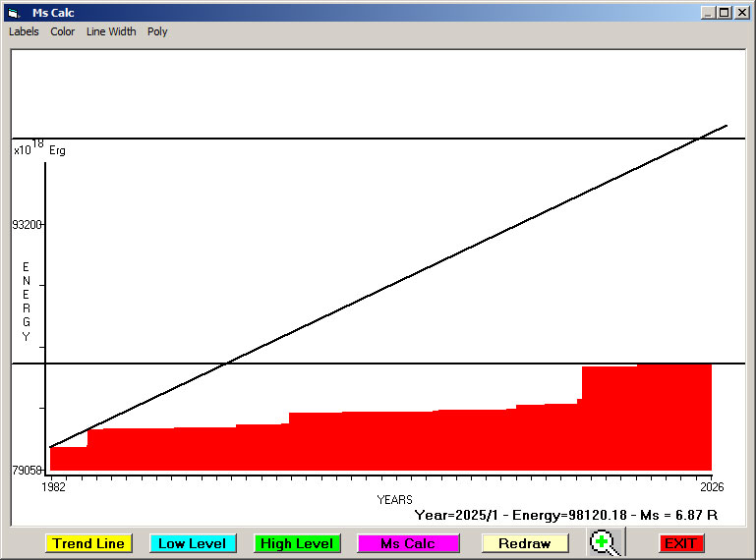Image resolution: width=756 pixels, height=560 pixels.
Task: Click the 93200 energy axis tick label
Action: pyautogui.click(x=27, y=225)
